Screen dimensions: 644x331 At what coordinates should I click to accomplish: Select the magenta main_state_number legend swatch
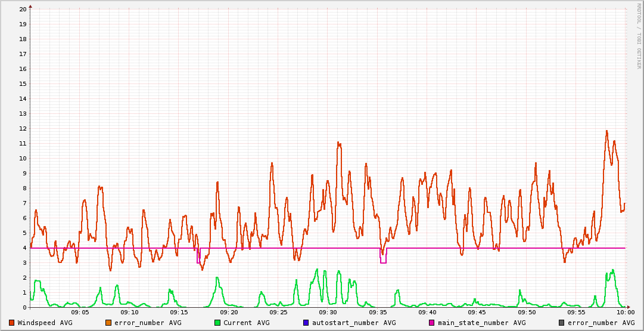point(432,323)
